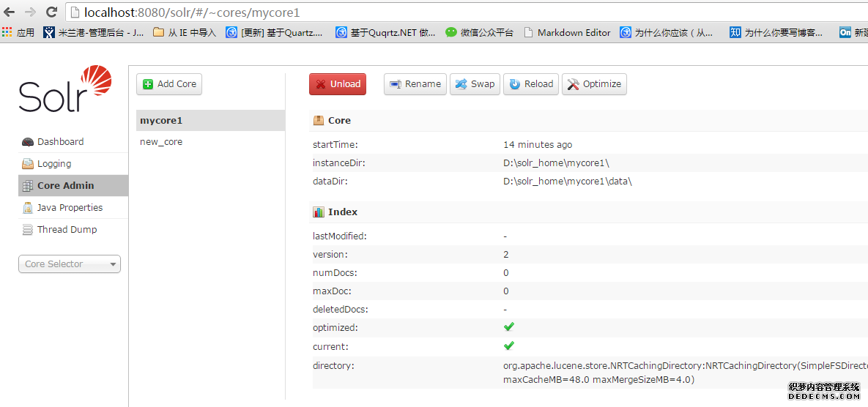Go to Logging in sidebar
Screen dimensions: 868x407
54,164
